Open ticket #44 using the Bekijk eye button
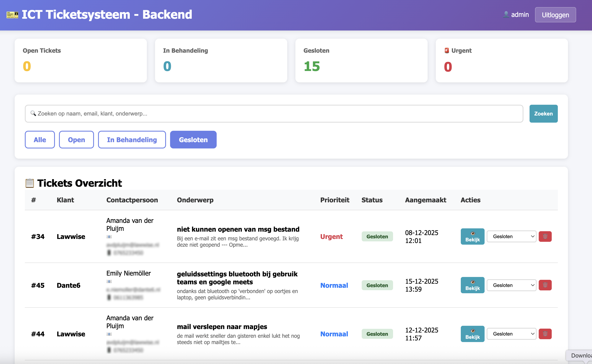 (472, 334)
